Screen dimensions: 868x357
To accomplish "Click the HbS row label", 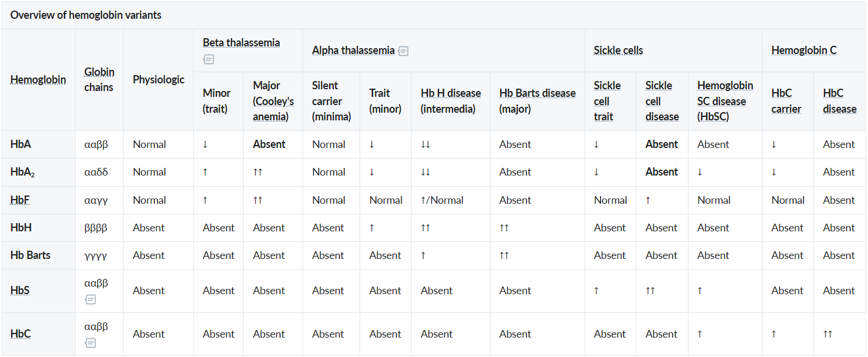I will click(20, 291).
